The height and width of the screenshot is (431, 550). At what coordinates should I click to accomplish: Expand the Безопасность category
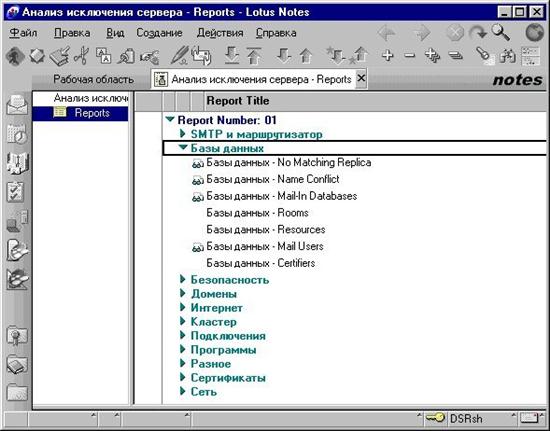click(182, 279)
